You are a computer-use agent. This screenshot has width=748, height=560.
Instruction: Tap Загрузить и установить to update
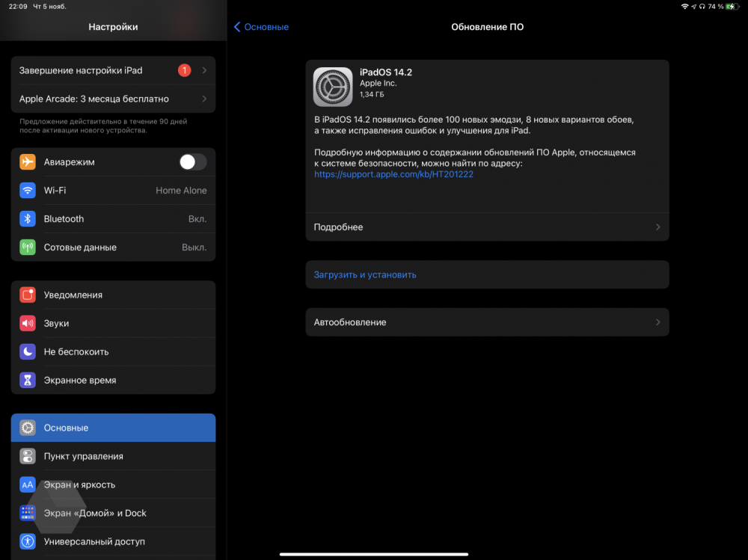click(x=365, y=275)
